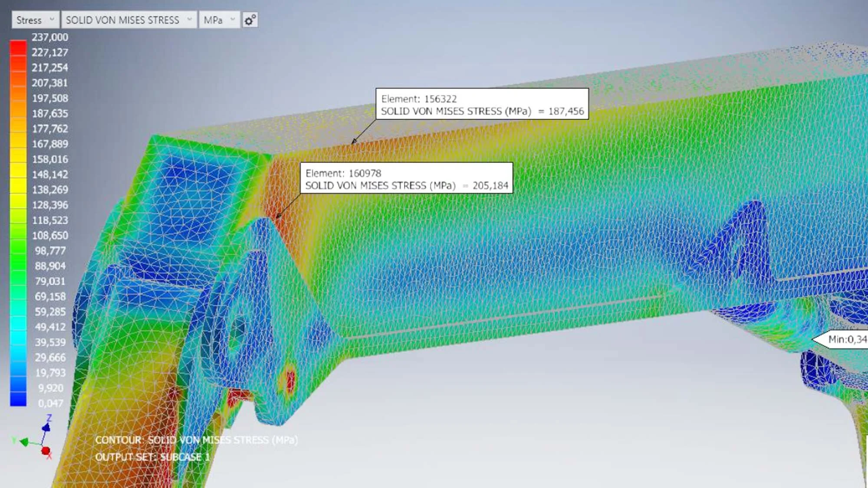868x488 pixels.
Task: Click the red X axis ball of triad
Action: (46, 451)
